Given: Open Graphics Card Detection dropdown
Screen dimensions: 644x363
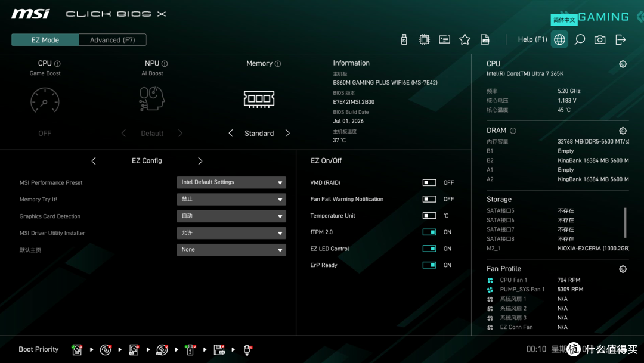Looking at the screenshot, I should pyautogui.click(x=231, y=216).
